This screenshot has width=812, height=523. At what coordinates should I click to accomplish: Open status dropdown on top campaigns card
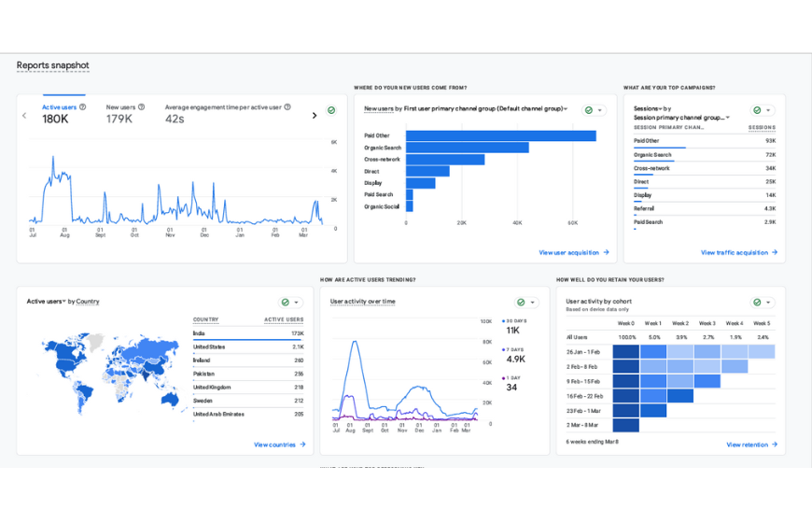click(x=768, y=110)
